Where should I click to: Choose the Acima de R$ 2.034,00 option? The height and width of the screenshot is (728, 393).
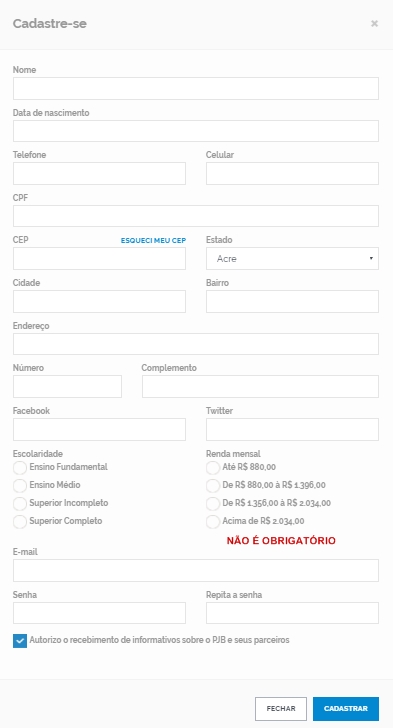[x=213, y=522]
